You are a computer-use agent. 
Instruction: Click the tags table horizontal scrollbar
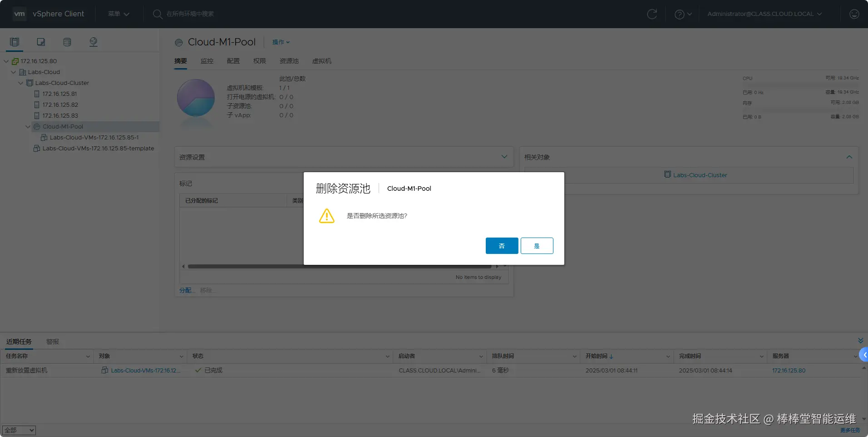[x=340, y=267]
